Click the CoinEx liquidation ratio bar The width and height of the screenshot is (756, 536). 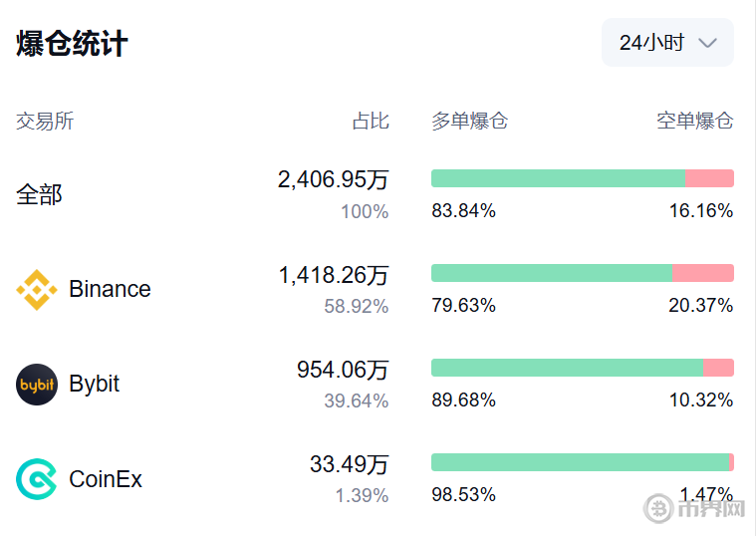coord(582,462)
